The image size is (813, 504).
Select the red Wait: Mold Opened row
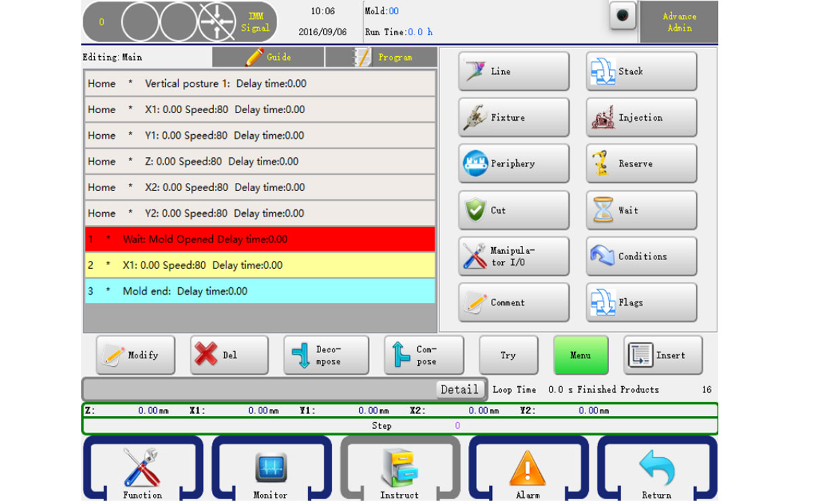tap(259, 239)
